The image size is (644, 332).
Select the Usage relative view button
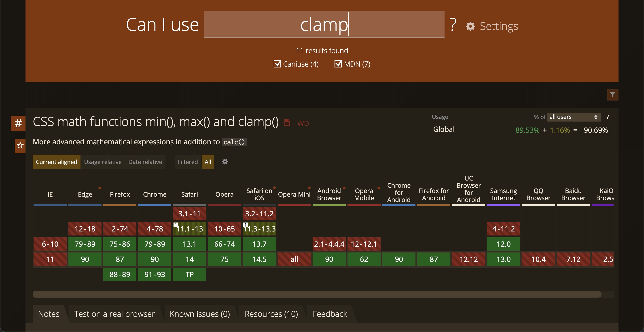click(103, 162)
